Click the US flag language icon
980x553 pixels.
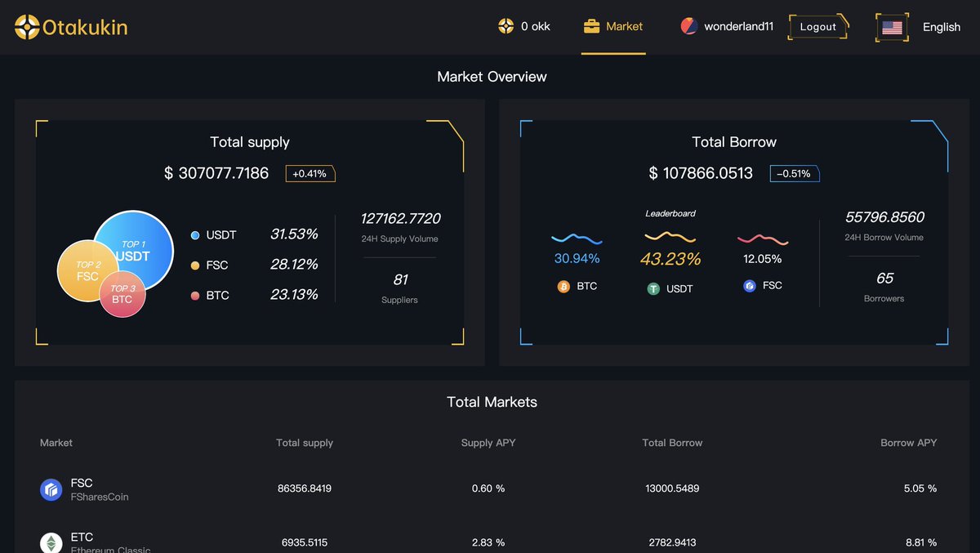point(892,27)
